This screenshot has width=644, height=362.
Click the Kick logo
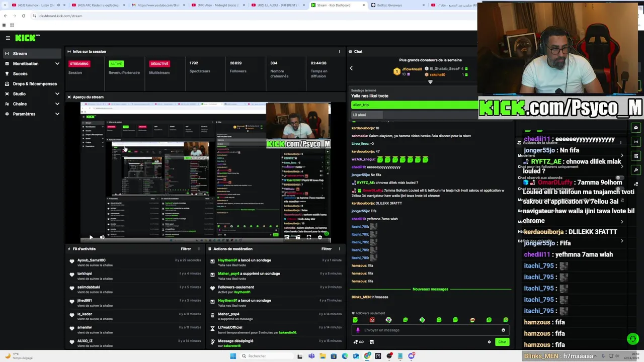pyautogui.click(x=27, y=38)
